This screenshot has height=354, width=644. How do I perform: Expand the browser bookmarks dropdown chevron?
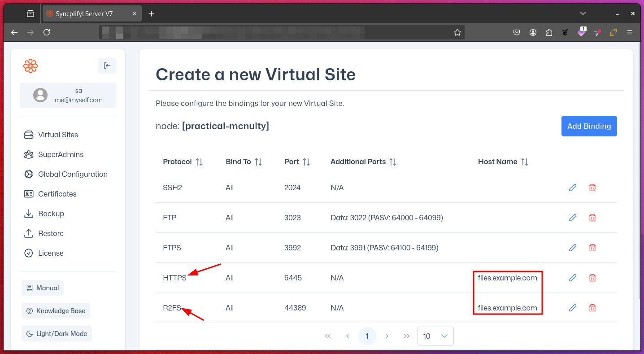(x=582, y=13)
